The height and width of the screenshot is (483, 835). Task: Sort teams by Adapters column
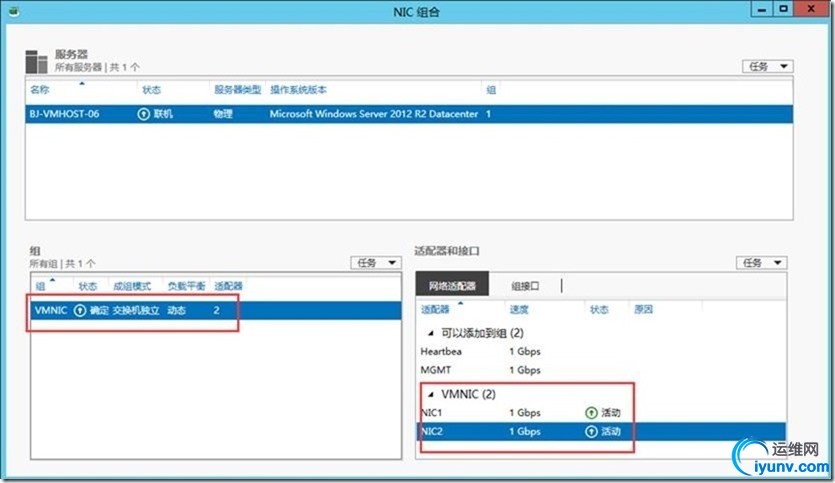(228, 286)
